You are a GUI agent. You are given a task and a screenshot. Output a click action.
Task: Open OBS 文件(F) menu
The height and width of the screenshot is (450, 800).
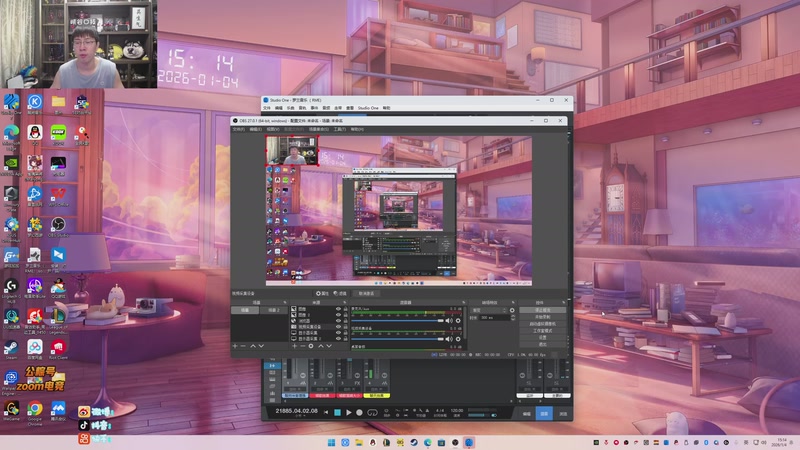tap(238, 129)
